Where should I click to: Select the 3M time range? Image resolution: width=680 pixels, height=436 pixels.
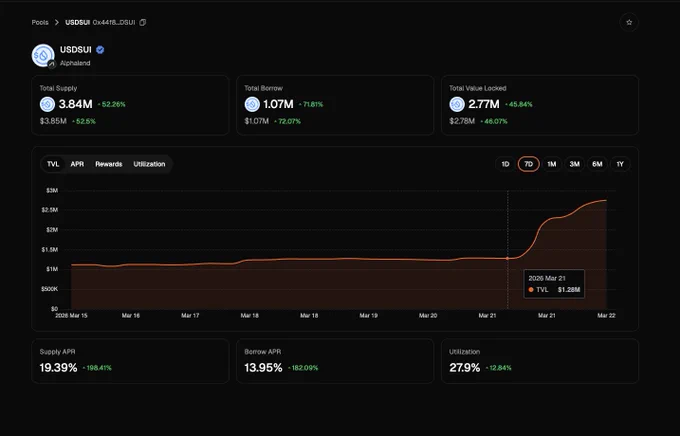pos(574,164)
